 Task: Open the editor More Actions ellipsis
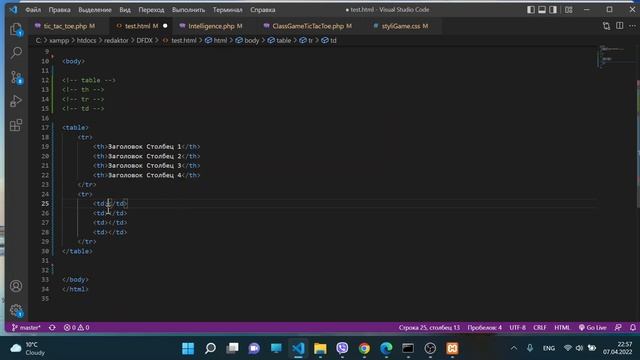tap(632, 26)
